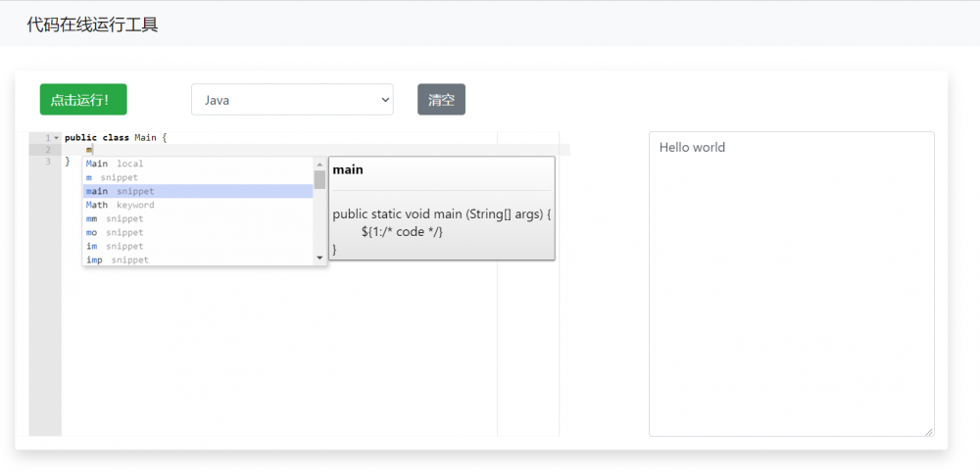Open the Java language dropdown
Image resolution: width=980 pixels, height=472 pixels.
292,100
